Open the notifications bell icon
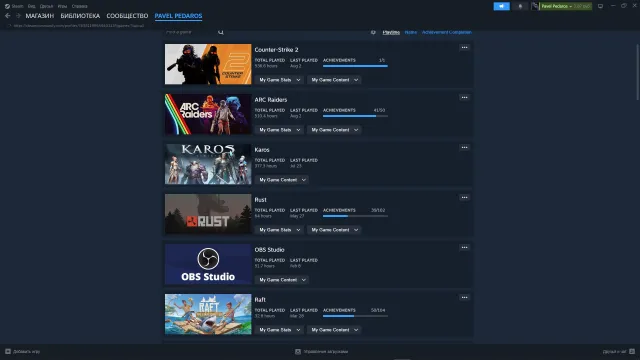Image resolution: width=640 pixels, height=360 pixels. [x=520, y=6]
